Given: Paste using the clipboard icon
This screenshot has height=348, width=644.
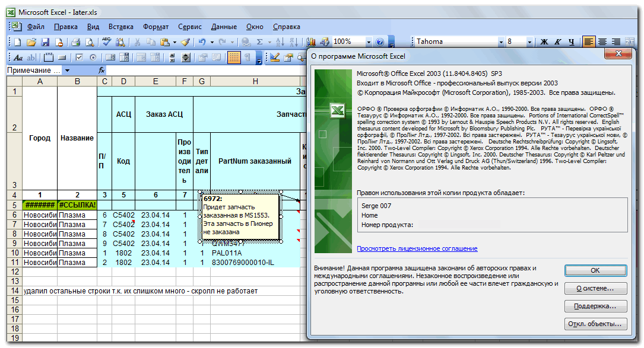Looking at the screenshot, I should 165,42.
